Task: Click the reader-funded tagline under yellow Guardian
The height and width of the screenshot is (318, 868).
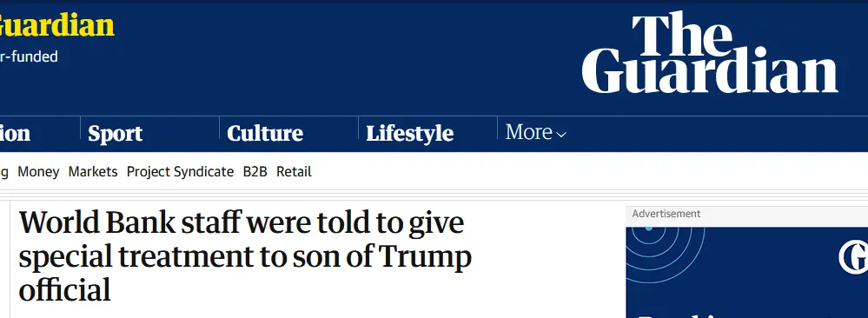Action: tap(29, 56)
